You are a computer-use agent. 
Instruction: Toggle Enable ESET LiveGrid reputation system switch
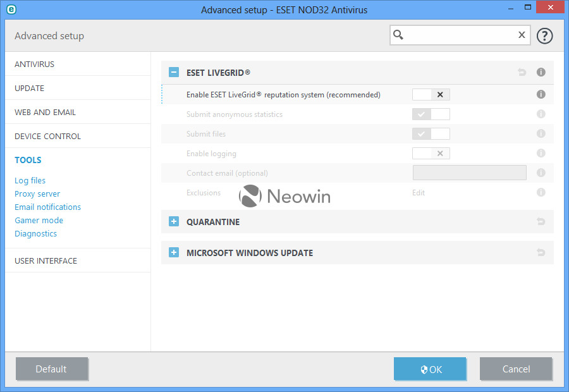(431, 94)
